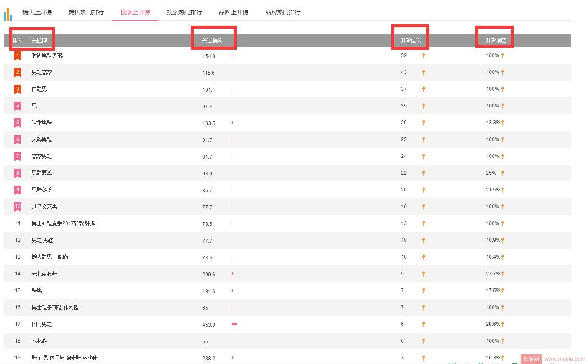Open the 销售热门排行 tab
This screenshot has width=588, height=364.
86,12
